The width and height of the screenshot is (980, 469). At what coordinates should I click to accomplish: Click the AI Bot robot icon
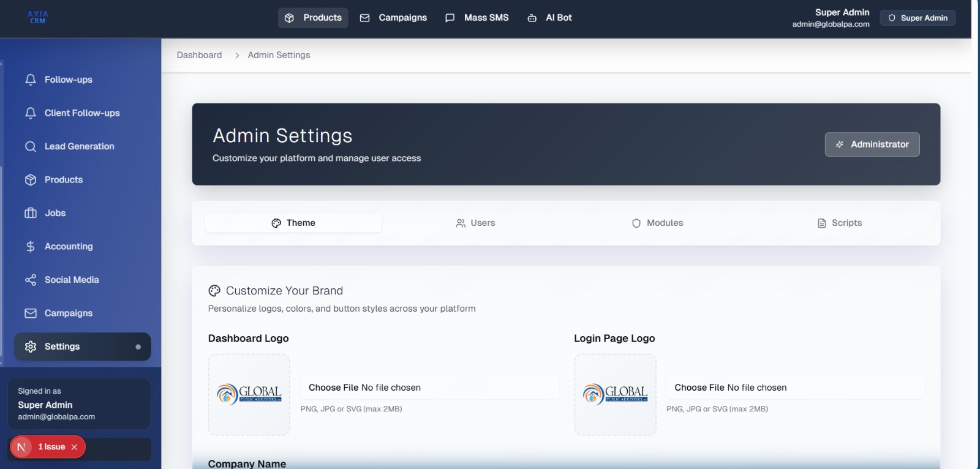pyautogui.click(x=532, y=18)
